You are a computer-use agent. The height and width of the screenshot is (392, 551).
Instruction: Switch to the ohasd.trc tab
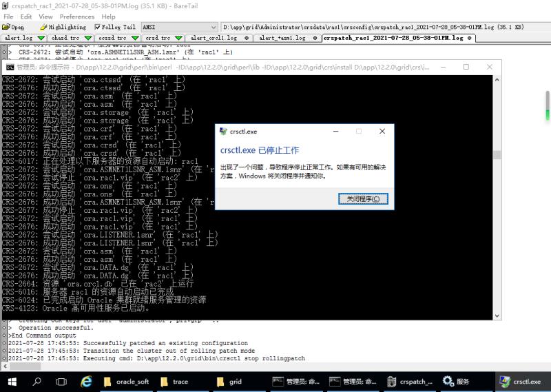coord(65,38)
